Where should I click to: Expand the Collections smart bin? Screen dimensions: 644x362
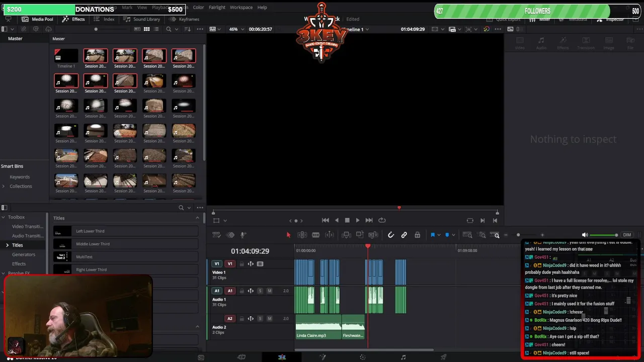click(4, 186)
